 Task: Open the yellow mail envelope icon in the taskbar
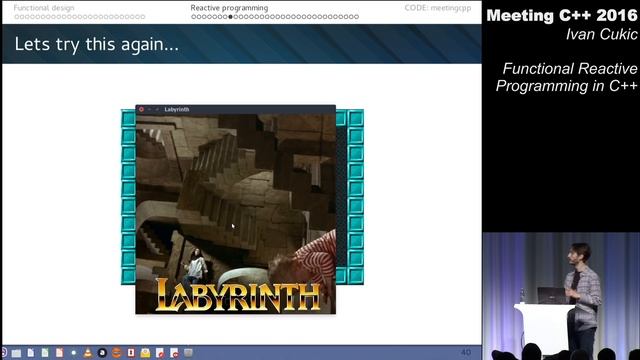(145, 353)
